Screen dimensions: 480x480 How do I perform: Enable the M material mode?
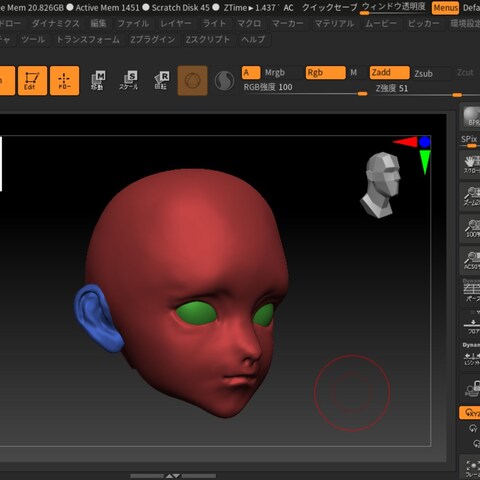(x=354, y=73)
